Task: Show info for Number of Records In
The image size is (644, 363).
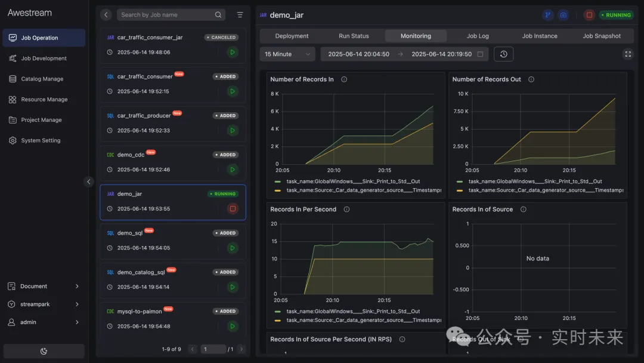Action: pos(344,79)
